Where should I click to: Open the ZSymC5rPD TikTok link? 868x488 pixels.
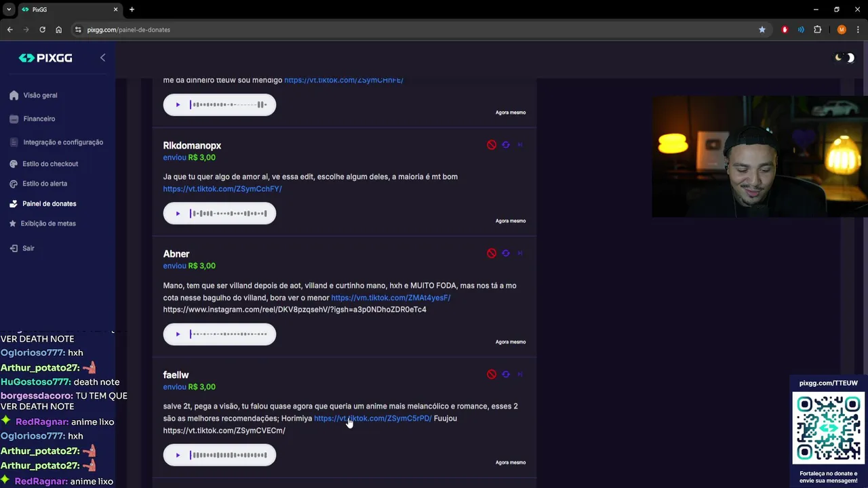[373, 418]
